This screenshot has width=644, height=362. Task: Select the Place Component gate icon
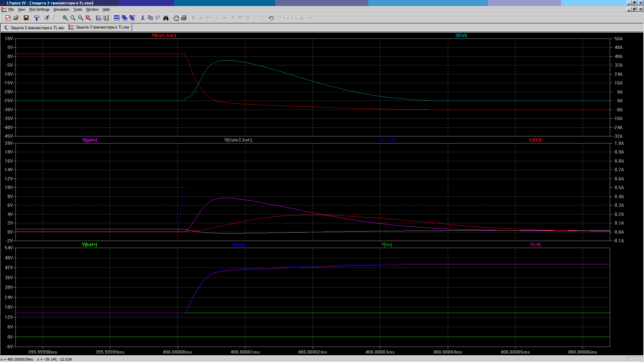[248, 18]
